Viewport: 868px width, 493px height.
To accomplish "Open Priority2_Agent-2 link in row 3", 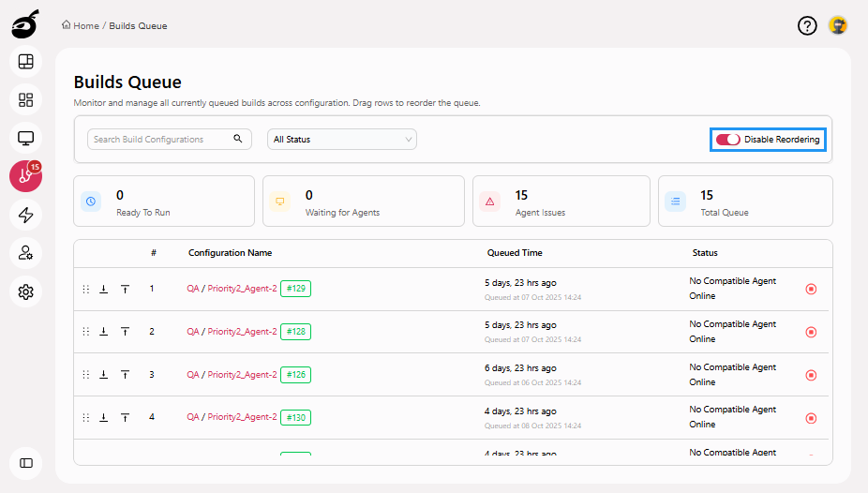I will tap(242, 375).
